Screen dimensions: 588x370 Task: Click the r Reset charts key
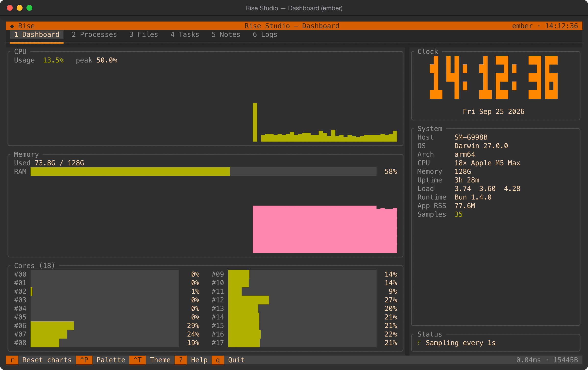tap(12, 360)
